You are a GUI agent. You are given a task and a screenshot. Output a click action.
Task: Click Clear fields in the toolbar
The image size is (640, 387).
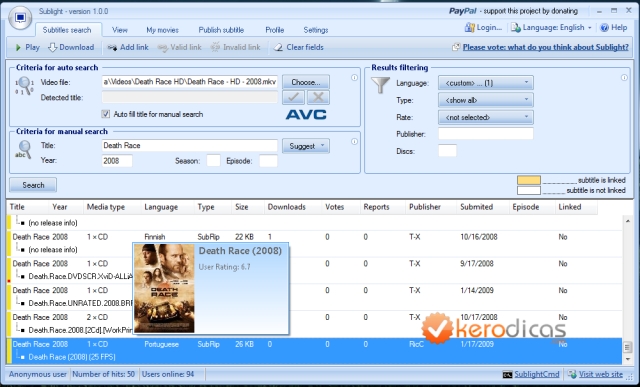299,47
